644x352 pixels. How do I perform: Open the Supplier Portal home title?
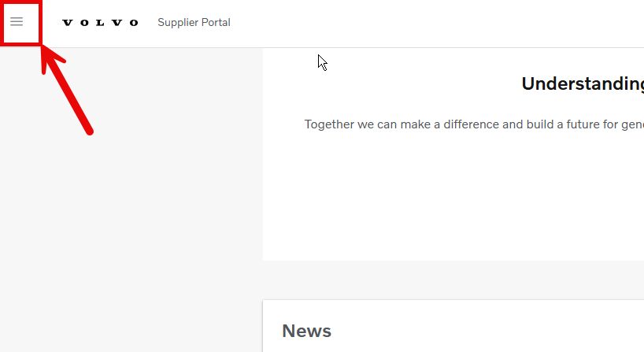tap(194, 22)
